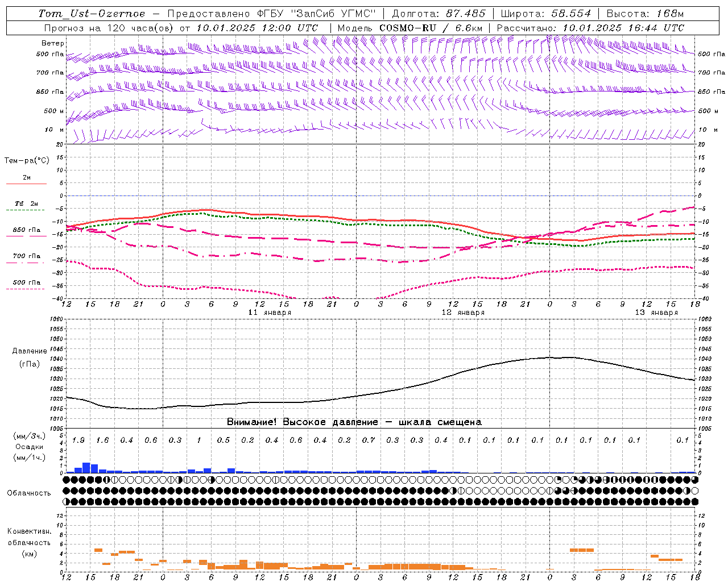The image size is (728, 582).
Task: Select the Давление pressure panel label
Action: tap(29, 351)
